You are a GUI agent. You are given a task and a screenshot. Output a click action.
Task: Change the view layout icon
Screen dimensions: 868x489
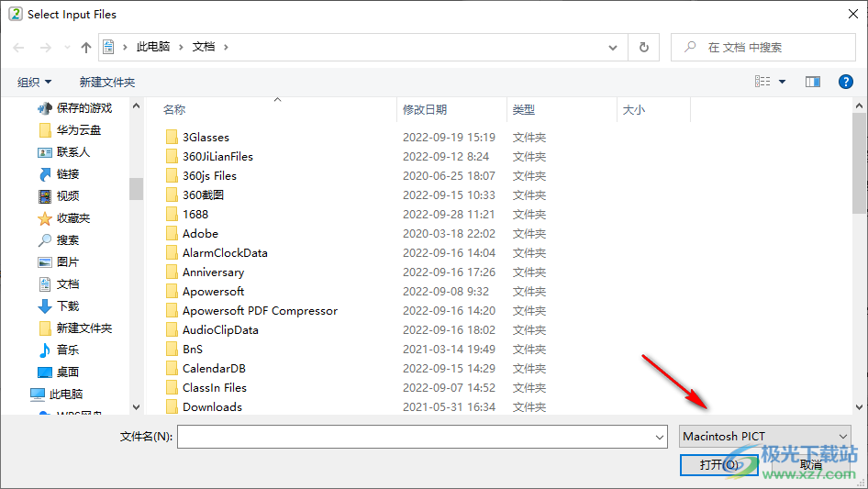762,82
